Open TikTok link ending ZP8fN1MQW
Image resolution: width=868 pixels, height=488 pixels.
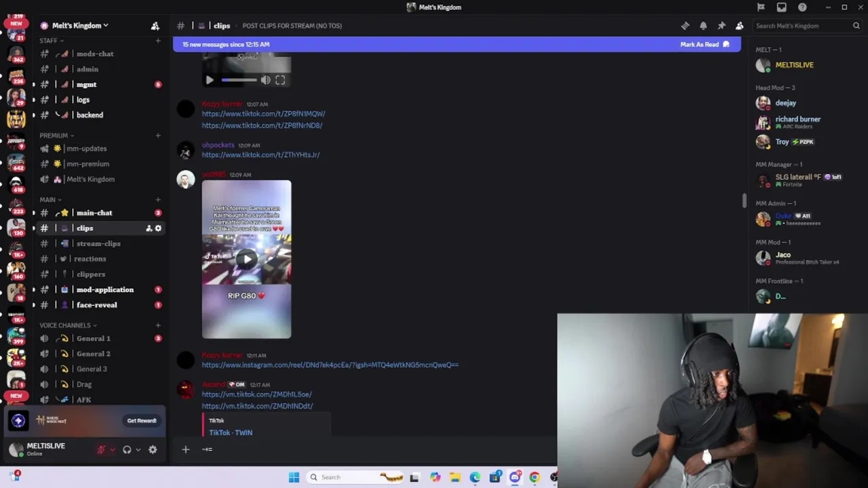pyautogui.click(x=263, y=114)
